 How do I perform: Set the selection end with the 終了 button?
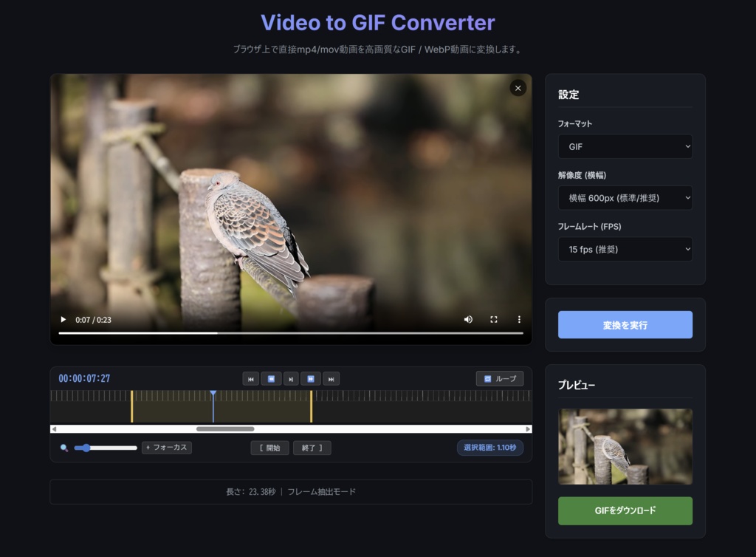coord(312,448)
